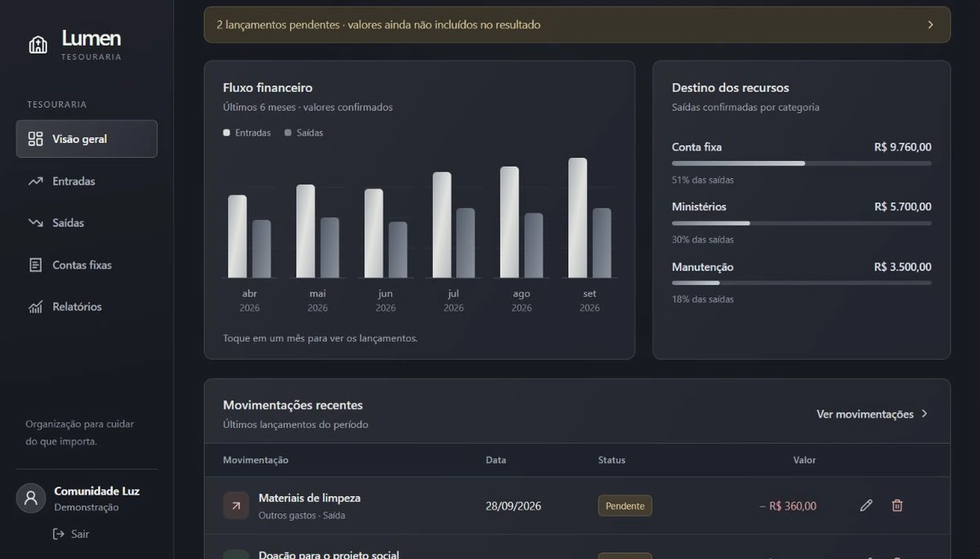980x559 pixels.
Task: Select the abr 2026 expense bar
Action: point(261,249)
